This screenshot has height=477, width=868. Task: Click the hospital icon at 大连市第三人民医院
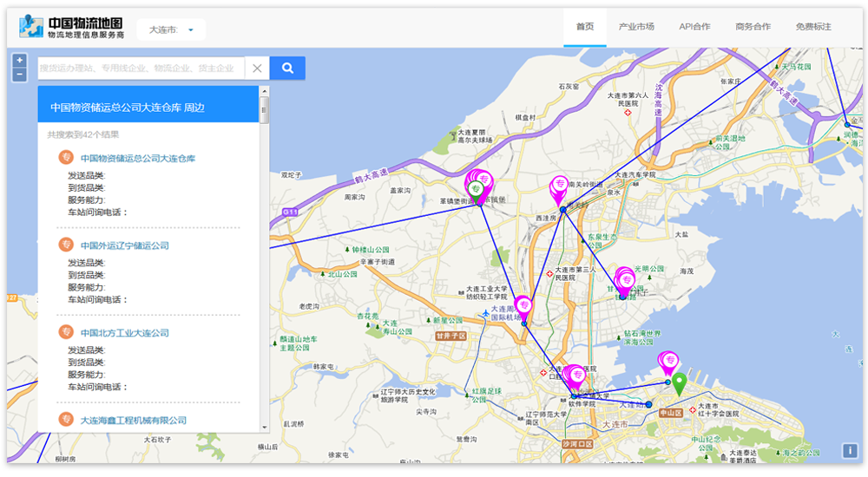point(549,274)
